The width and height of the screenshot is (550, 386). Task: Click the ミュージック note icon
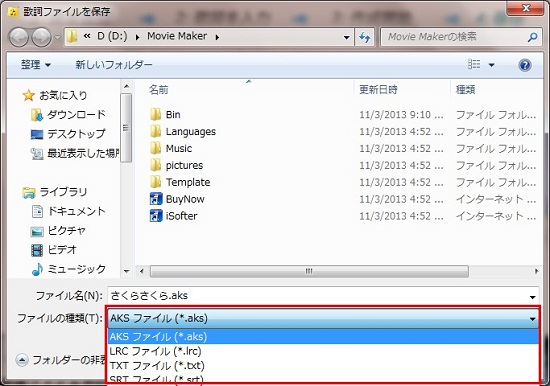pyautogui.click(x=37, y=269)
